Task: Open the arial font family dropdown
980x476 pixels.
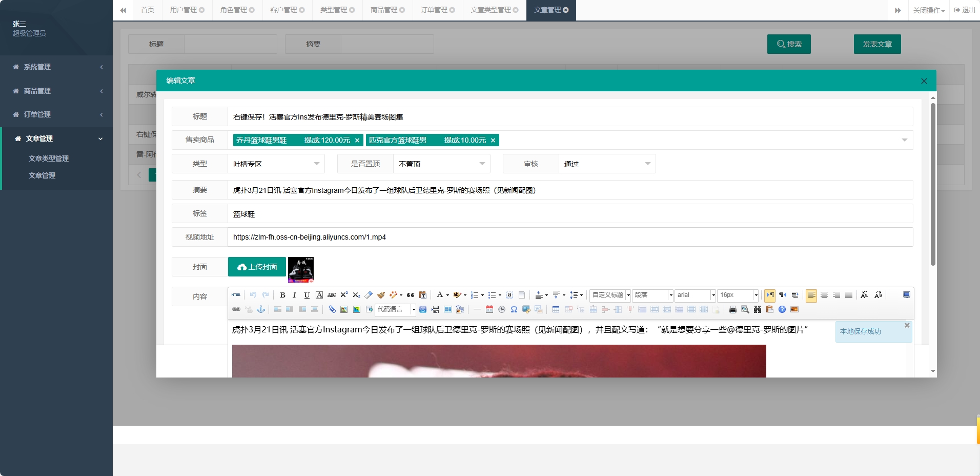Action: pos(696,295)
